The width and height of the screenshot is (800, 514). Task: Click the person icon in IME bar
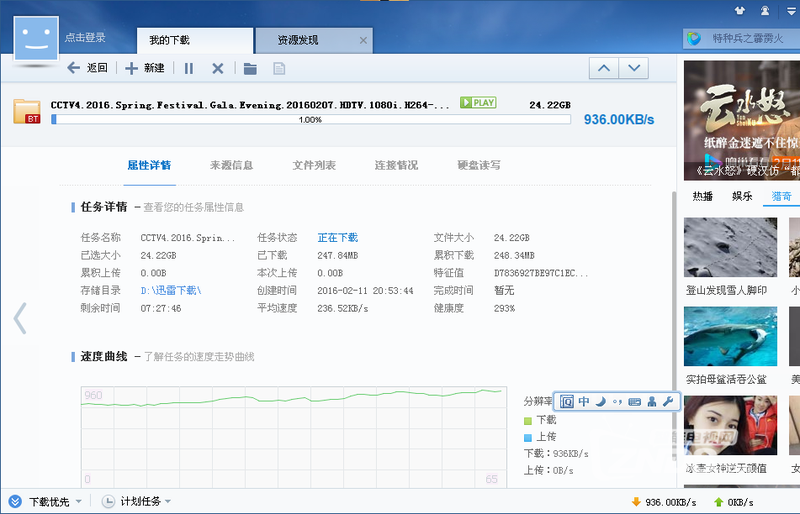pos(652,402)
